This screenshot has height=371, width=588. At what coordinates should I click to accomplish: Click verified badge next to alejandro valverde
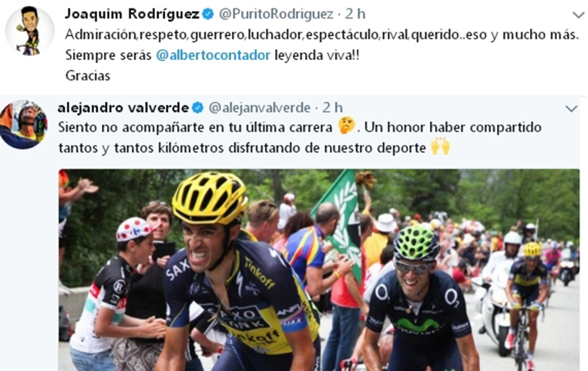pyautogui.click(x=197, y=109)
